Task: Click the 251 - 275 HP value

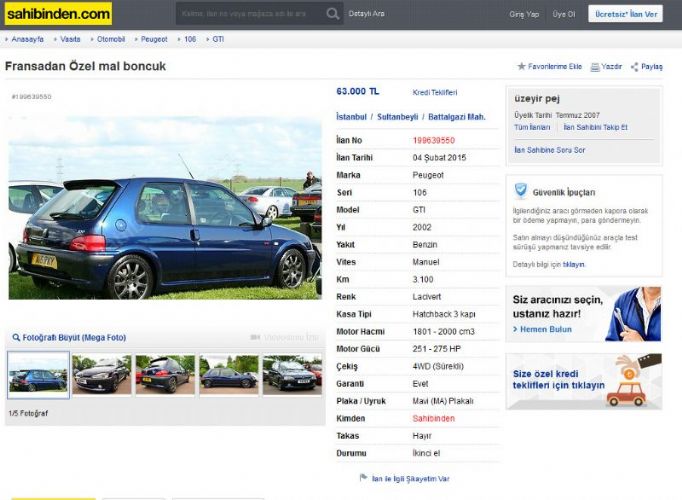Action: tap(437, 349)
